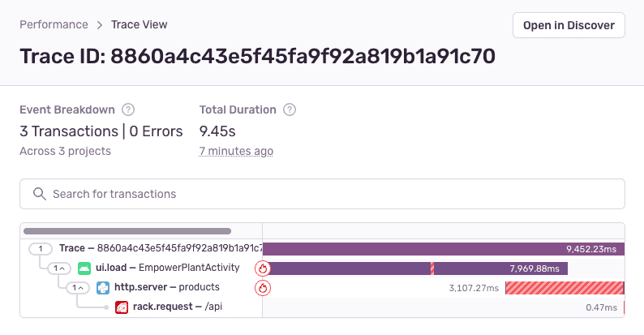Click the horizontal scrollbar above the trace tree

[127, 231]
